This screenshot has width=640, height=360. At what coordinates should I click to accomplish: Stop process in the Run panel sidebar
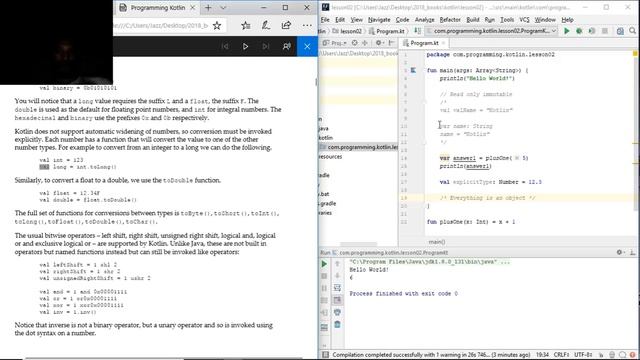click(x=324, y=276)
